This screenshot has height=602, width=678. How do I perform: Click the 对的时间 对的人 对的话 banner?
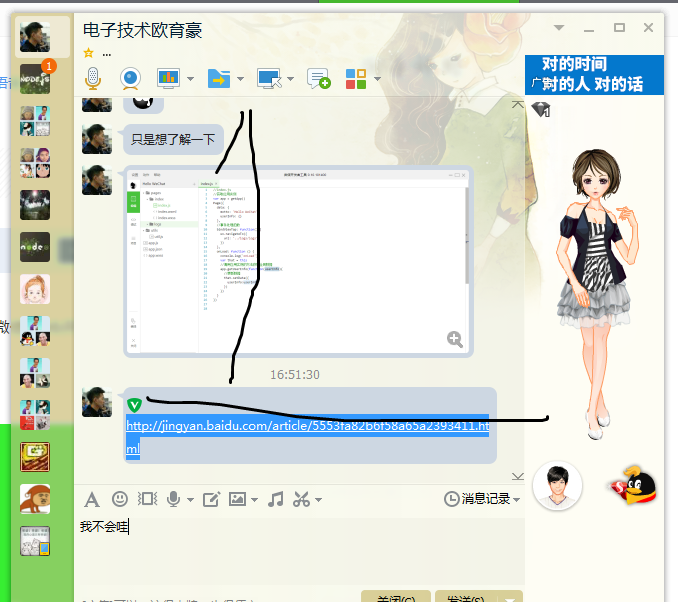pyautogui.click(x=594, y=74)
